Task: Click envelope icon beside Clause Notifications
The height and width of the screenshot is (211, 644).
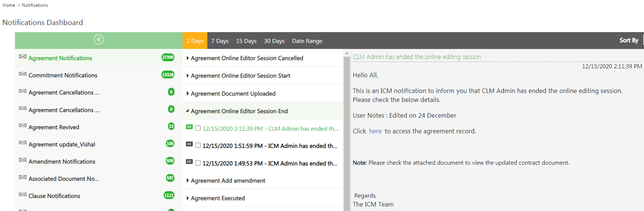Action: point(23,195)
